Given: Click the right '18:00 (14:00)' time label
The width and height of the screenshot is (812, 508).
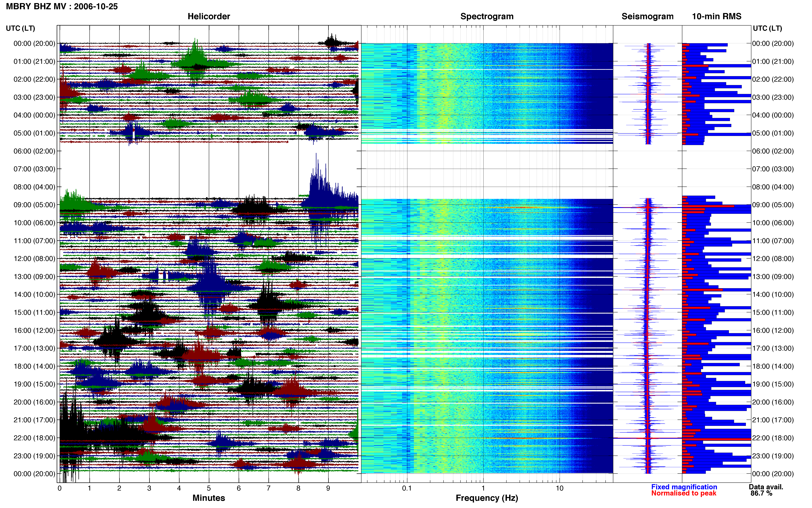Looking at the screenshot, I should click(773, 366).
